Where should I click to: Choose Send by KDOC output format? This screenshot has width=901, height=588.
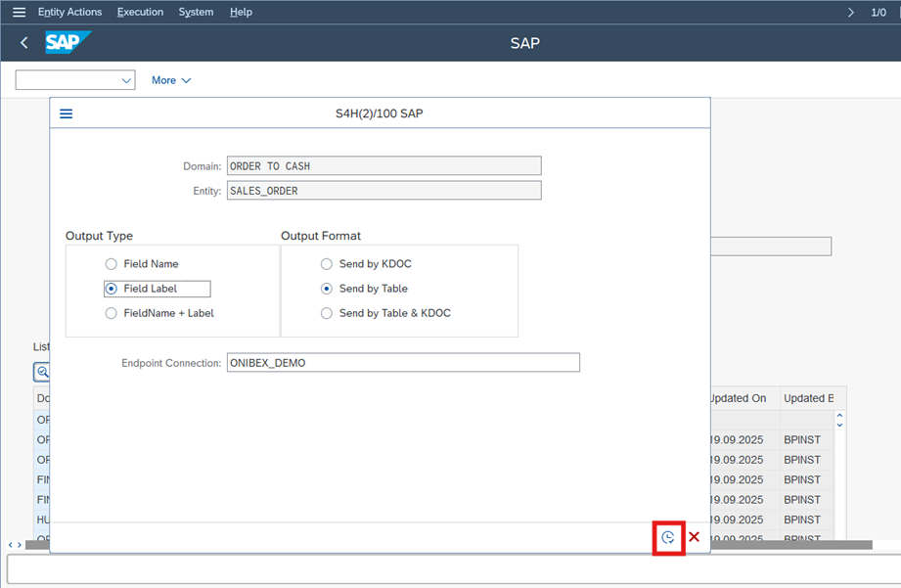(326, 264)
